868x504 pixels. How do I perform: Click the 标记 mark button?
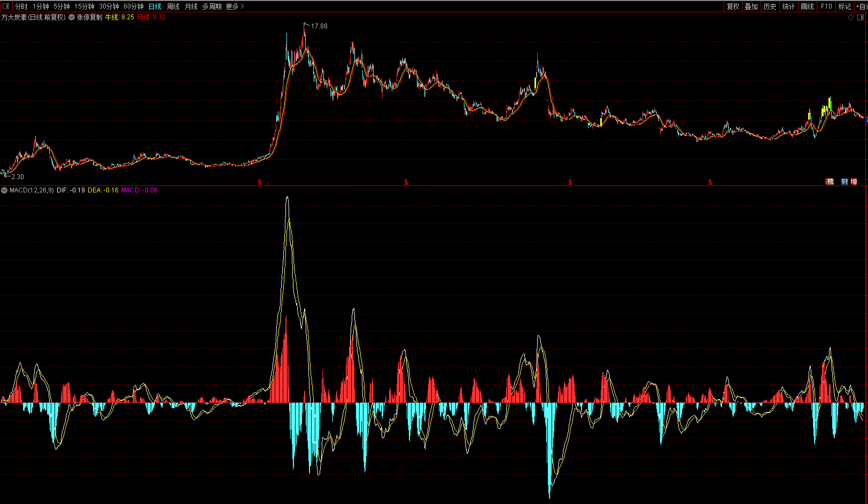point(844,6)
